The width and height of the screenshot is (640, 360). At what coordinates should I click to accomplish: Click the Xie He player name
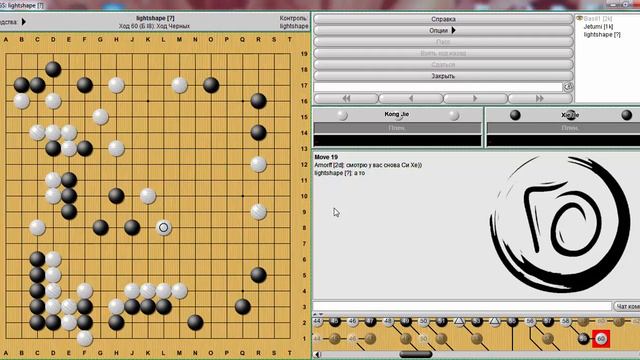pyautogui.click(x=570, y=115)
